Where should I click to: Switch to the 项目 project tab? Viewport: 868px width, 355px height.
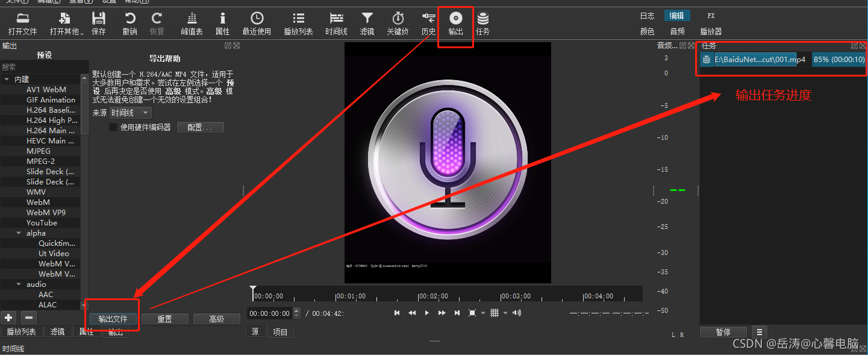click(x=280, y=331)
